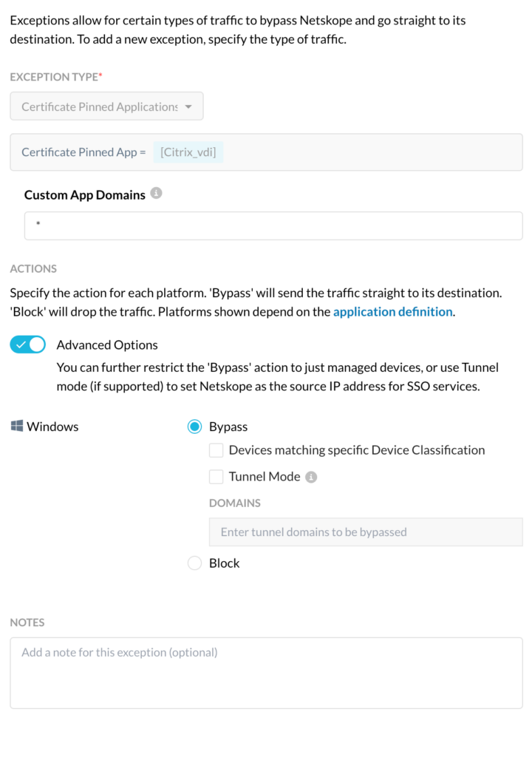
Task: Disable the Advanced Options toggle
Action: coord(27,344)
